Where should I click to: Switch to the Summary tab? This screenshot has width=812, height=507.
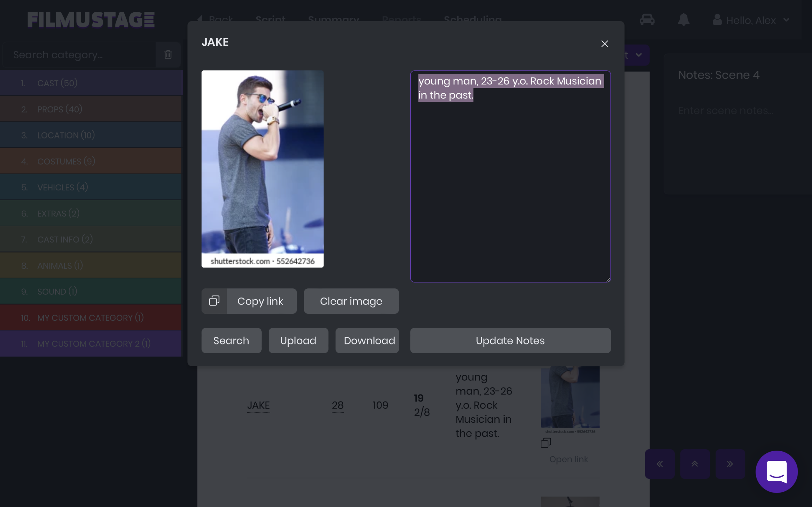pos(334,20)
